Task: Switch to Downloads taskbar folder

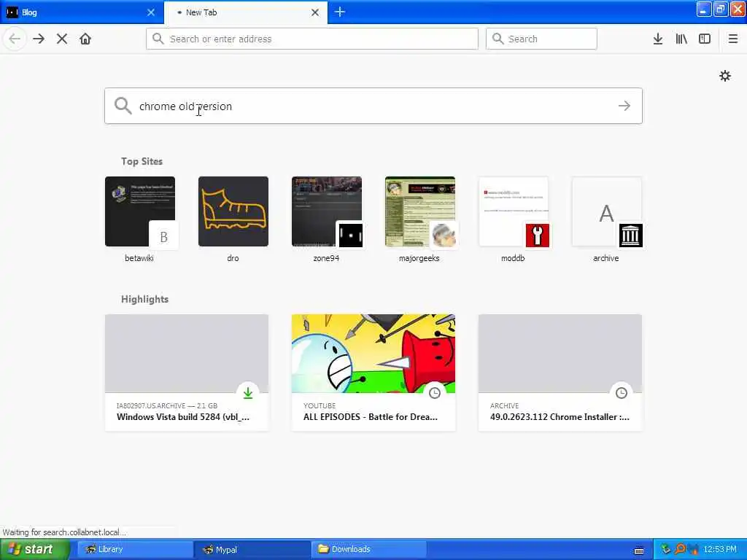Action: click(x=369, y=549)
